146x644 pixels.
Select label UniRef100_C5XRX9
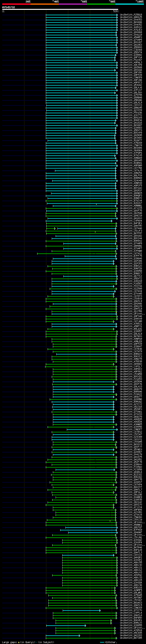[x=131, y=299]
